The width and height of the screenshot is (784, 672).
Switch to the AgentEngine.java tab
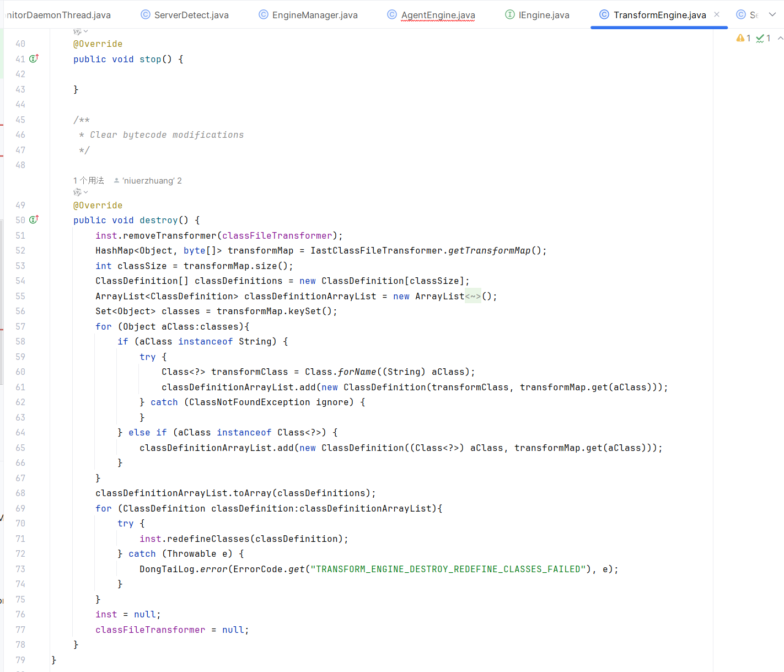pos(438,15)
